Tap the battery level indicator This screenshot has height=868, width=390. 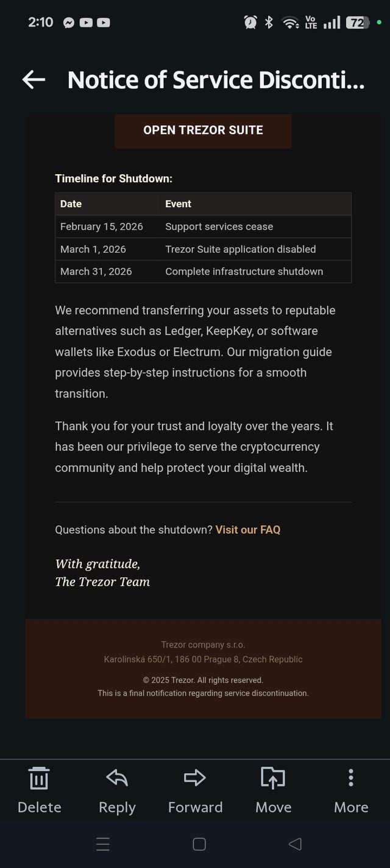click(356, 23)
